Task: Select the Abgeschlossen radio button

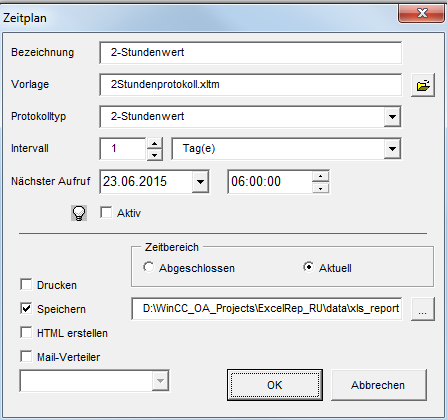Action: click(148, 267)
